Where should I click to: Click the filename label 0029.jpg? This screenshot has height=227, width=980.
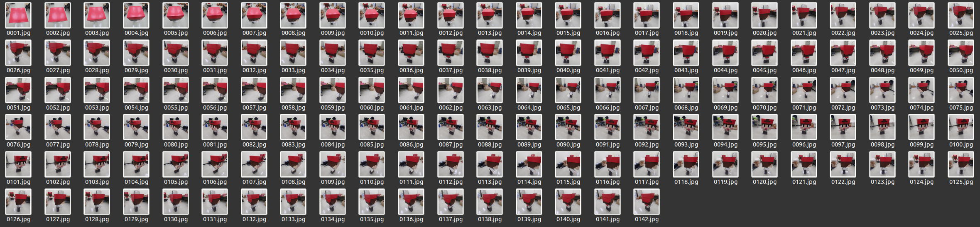pos(136,70)
